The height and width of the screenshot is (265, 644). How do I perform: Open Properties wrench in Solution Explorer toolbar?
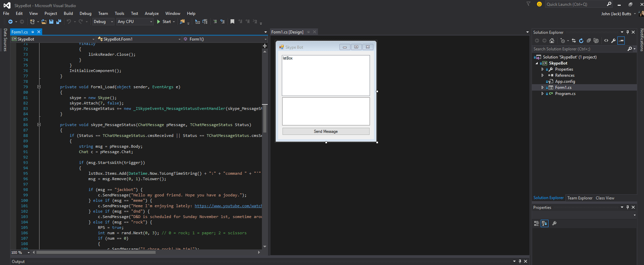614,41
